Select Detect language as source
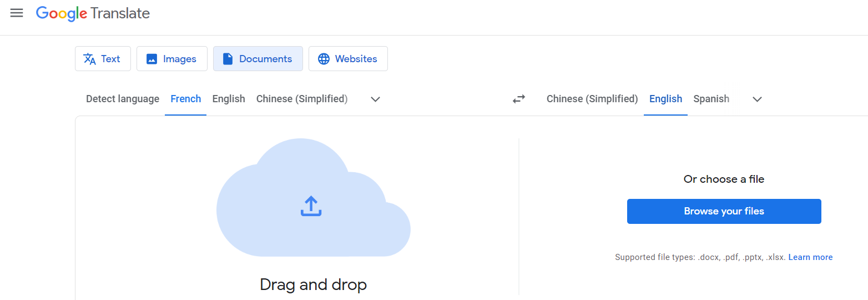868x300 pixels. pos(123,99)
